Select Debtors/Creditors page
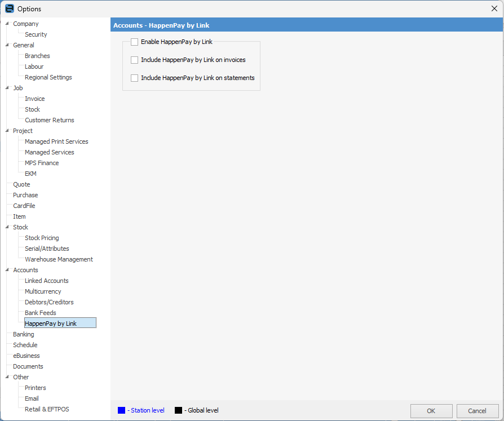The width and height of the screenshot is (504, 421). click(x=49, y=302)
